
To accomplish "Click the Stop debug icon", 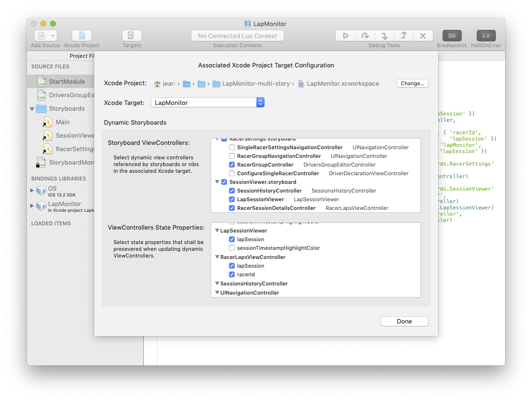I will (423, 36).
